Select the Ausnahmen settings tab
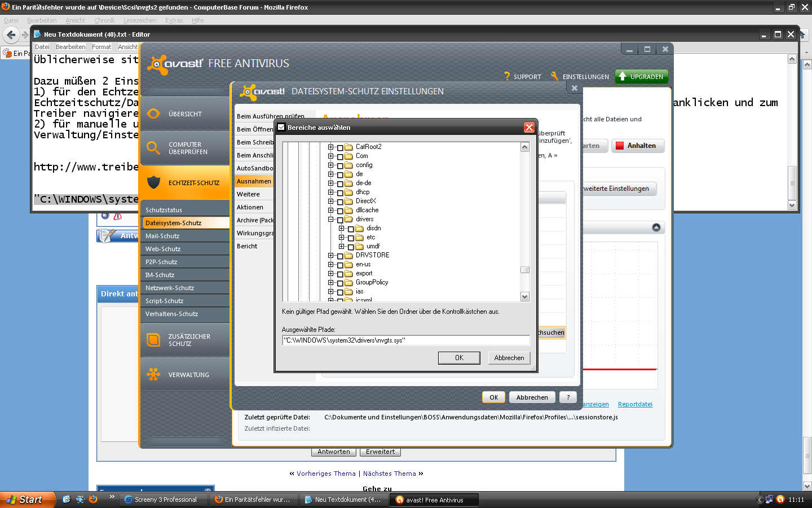Viewport: 812px width, 508px height. (254, 181)
